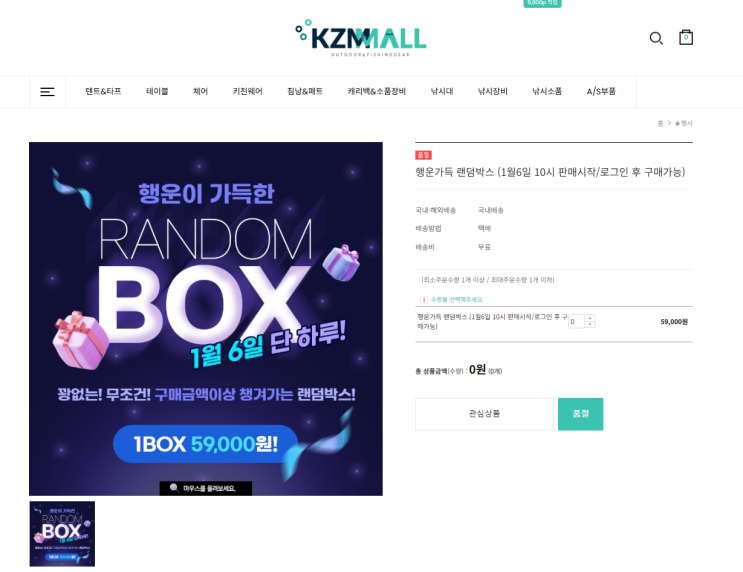Decrease quantity with the down arrow
The image size is (743, 572).
point(590,325)
